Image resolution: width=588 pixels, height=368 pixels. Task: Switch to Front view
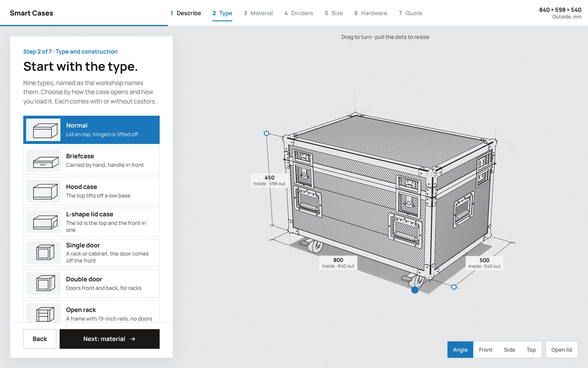(485, 350)
